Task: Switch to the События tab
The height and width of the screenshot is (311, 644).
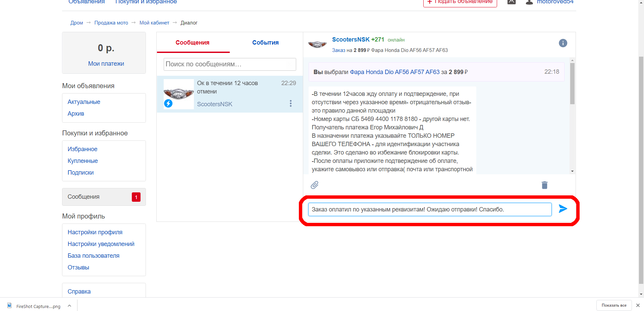Action: [x=265, y=43]
